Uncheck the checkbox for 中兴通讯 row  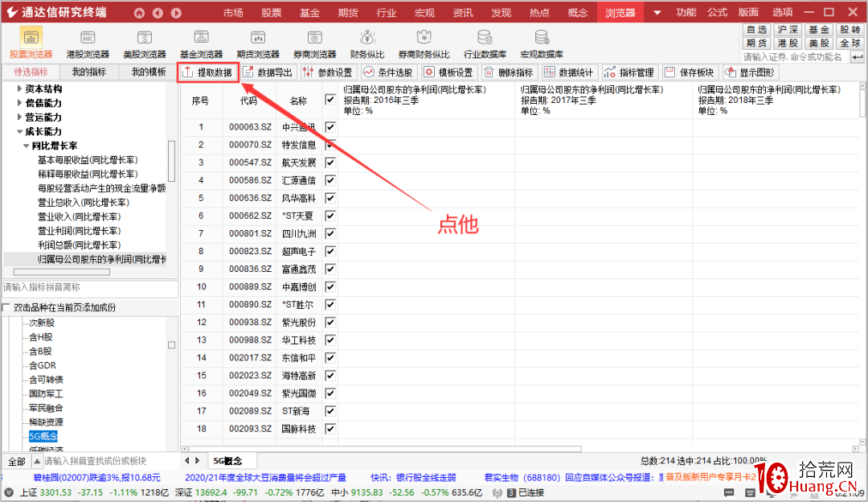(330, 127)
